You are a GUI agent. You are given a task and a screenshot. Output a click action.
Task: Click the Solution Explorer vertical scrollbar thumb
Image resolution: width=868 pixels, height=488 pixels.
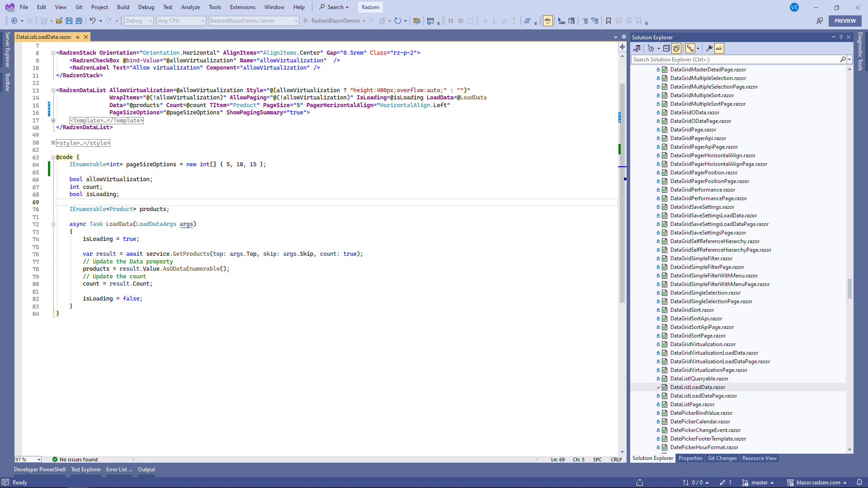(849, 289)
